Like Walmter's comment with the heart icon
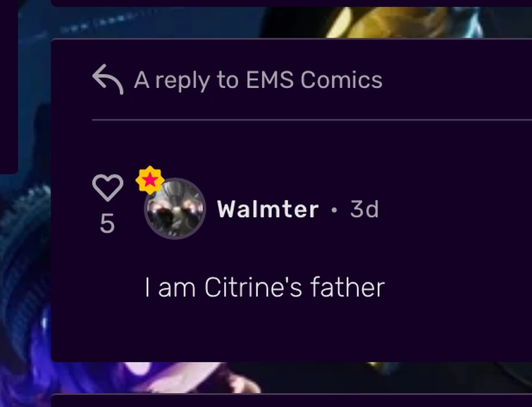This screenshot has height=407, width=532. [108, 187]
